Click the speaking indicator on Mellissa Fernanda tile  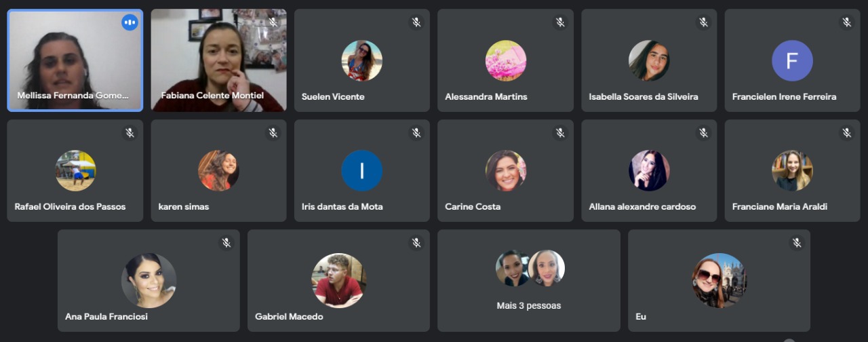pos(130,22)
